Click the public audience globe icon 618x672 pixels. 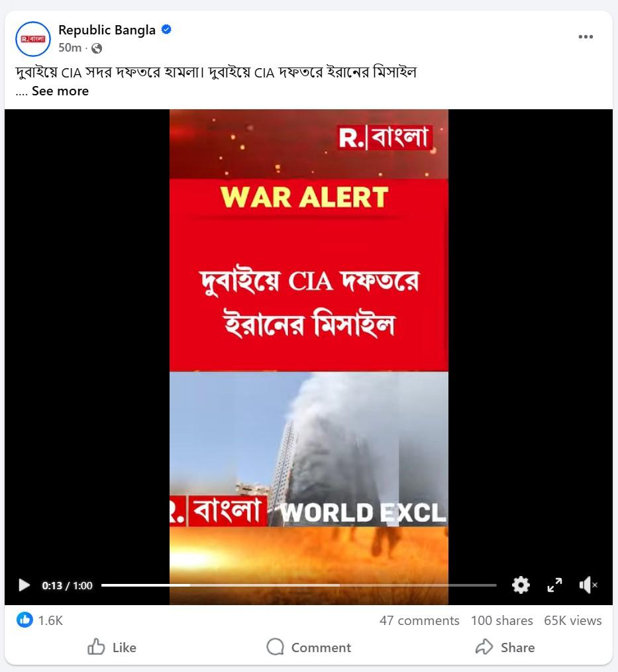[x=97, y=48]
